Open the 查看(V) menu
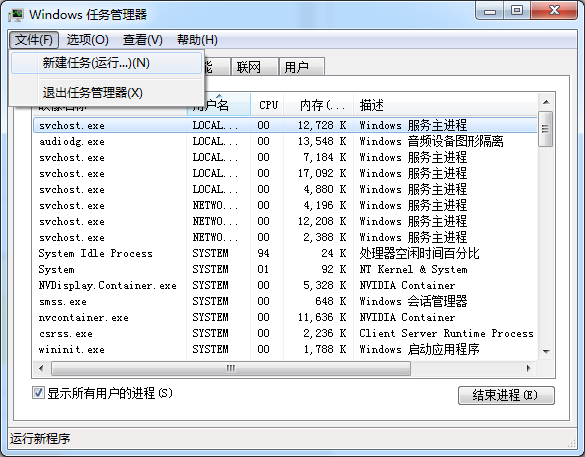The height and width of the screenshot is (457, 585). 143,40
